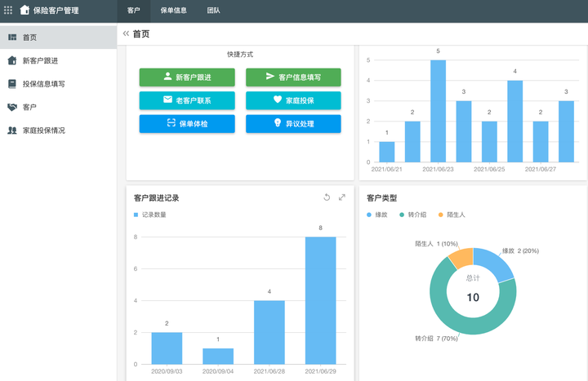Click the scan icon on 保单体检
The height and width of the screenshot is (381, 588).
[x=171, y=122]
